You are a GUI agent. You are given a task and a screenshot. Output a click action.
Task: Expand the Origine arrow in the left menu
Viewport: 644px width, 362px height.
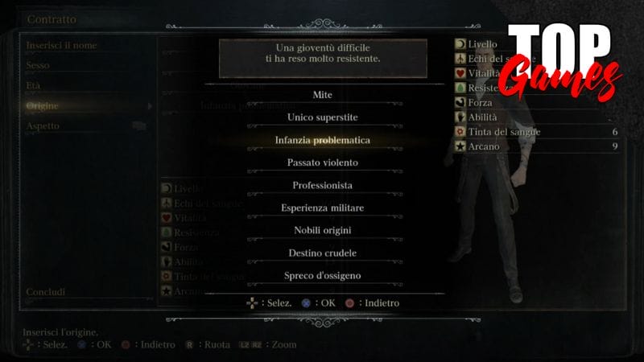point(150,106)
